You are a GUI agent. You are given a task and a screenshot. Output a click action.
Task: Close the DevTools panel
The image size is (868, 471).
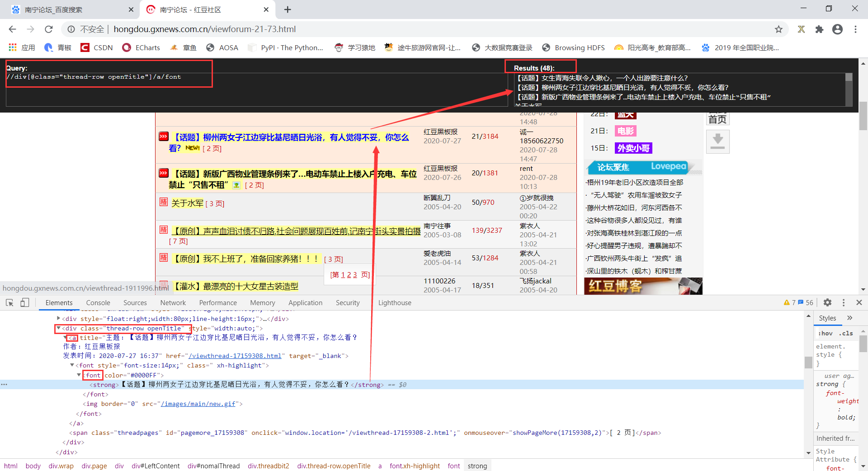pos(859,302)
